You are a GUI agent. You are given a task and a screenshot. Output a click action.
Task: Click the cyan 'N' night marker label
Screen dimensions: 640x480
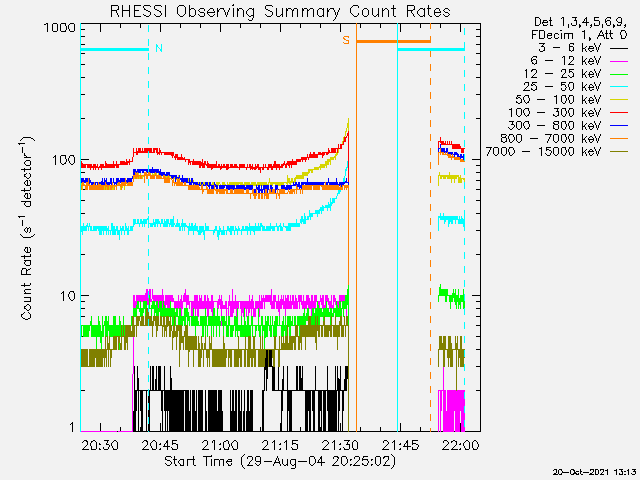point(159,49)
